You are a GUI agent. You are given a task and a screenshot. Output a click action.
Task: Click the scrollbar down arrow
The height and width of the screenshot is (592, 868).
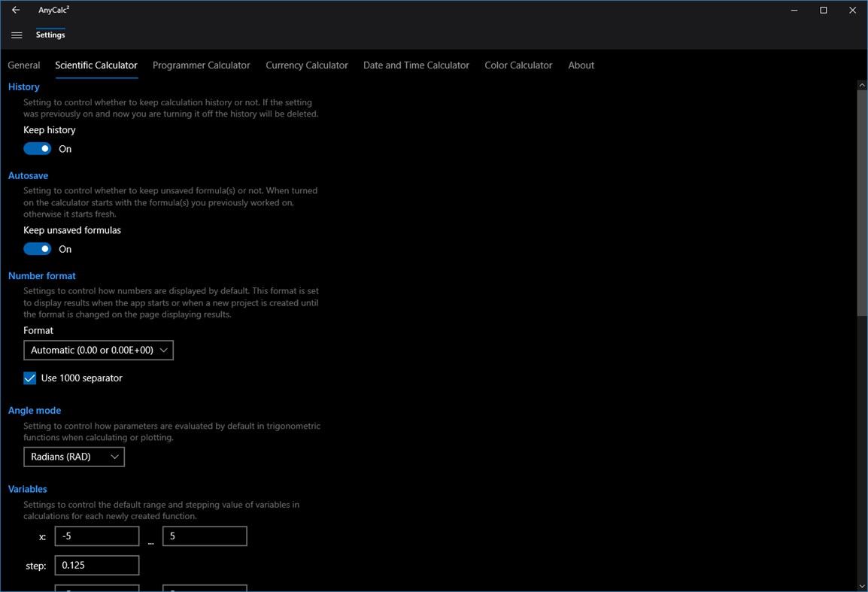tap(862, 585)
